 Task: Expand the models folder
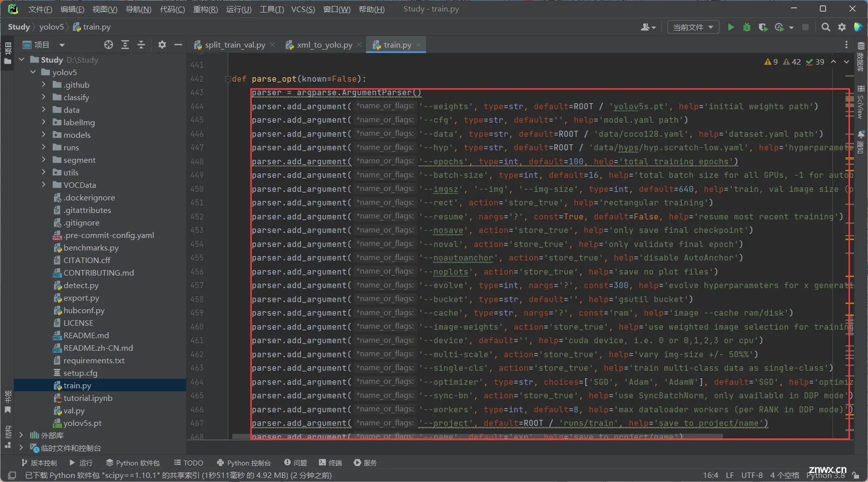(x=44, y=135)
